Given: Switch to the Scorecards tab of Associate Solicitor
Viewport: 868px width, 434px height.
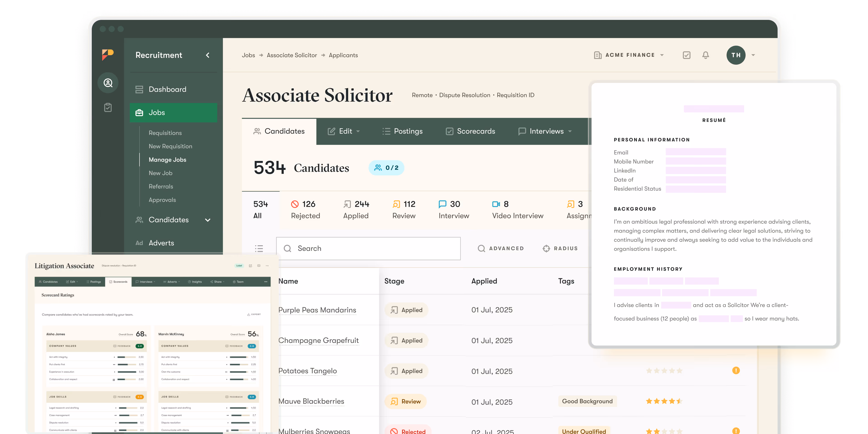Looking at the screenshot, I should click(x=470, y=131).
